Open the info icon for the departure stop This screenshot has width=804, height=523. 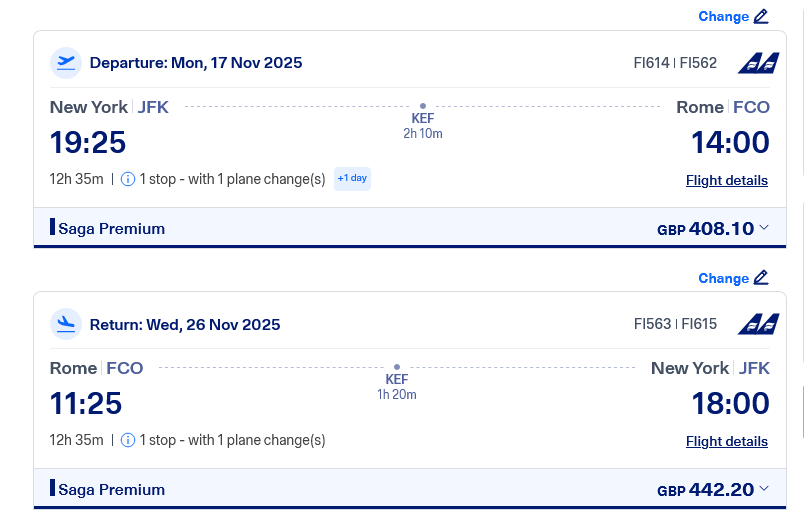point(128,179)
